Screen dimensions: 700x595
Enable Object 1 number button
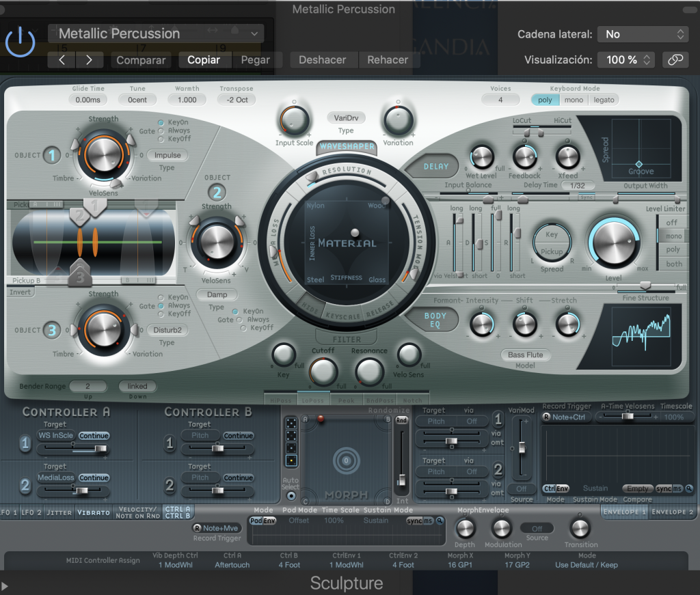tap(52, 155)
